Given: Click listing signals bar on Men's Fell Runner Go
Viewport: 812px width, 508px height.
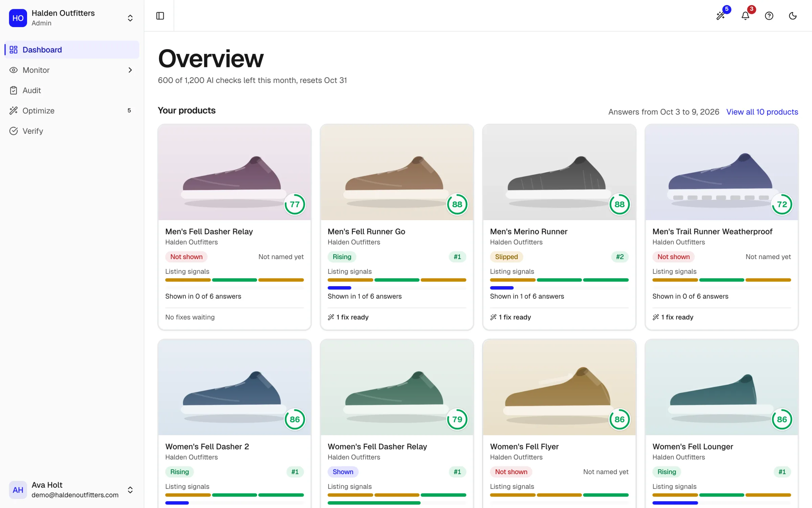Looking at the screenshot, I should point(397,280).
